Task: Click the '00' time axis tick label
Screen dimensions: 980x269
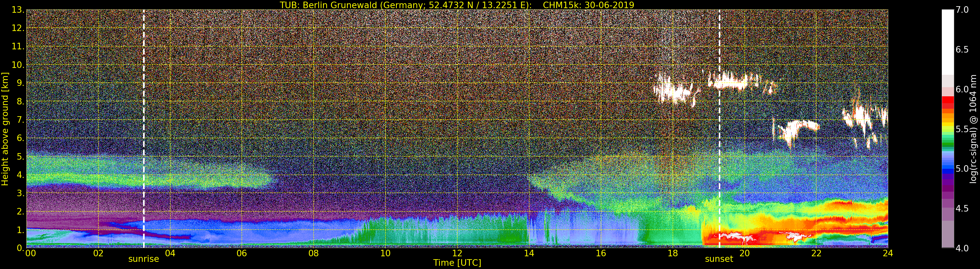Action: click(30, 253)
